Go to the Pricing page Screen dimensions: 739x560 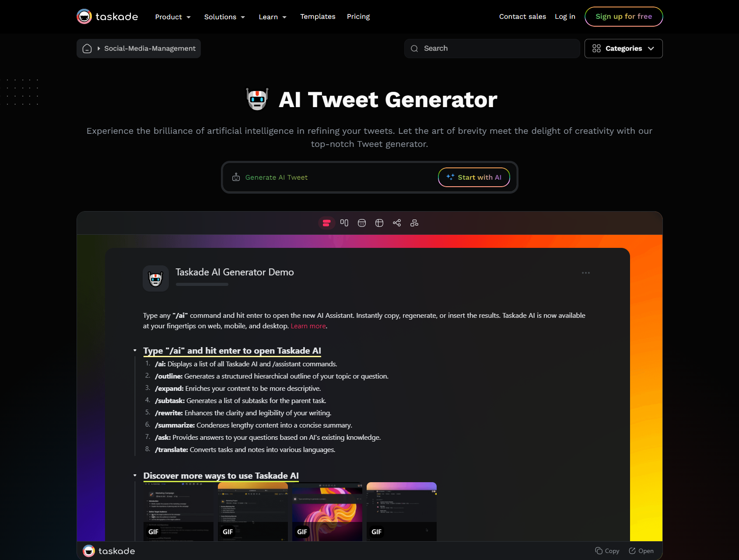(358, 17)
